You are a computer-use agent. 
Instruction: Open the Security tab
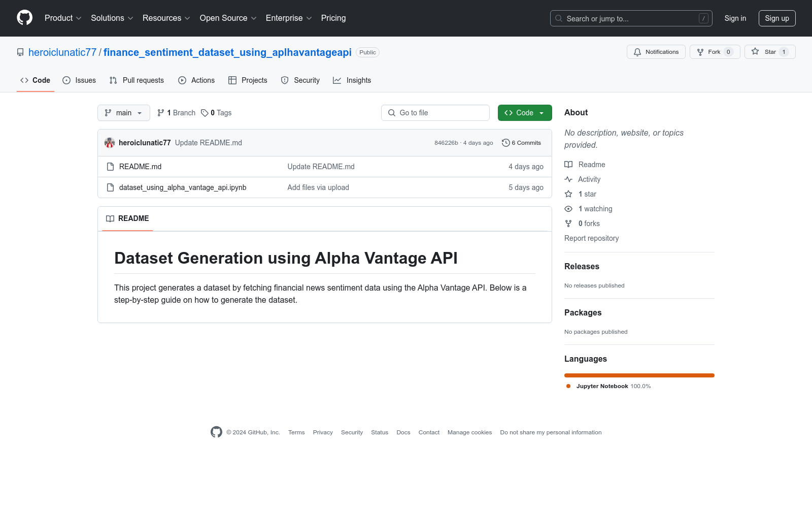point(300,80)
